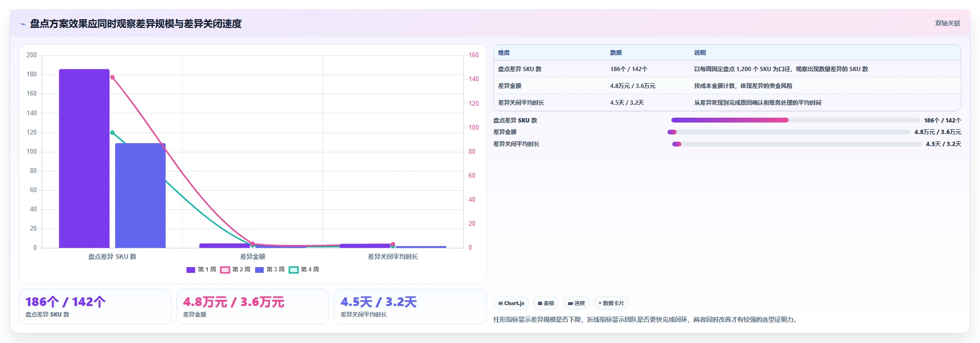Click the pink line point above 盘点差异 SKU 数
This screenshot has width=980, height=343.
tap(112, 77)
